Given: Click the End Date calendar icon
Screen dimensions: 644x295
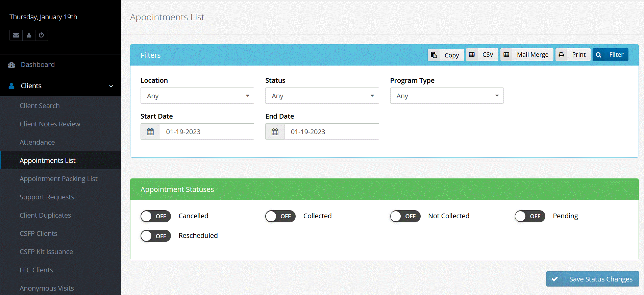Looking at the screenshot, I should point(275,132).
